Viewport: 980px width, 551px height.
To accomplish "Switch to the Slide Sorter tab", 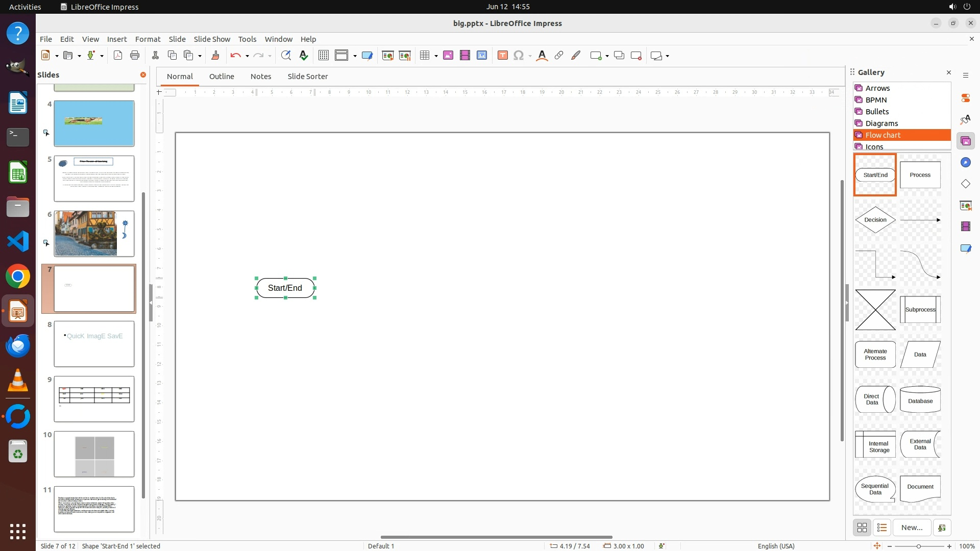I will coord(307,77).
